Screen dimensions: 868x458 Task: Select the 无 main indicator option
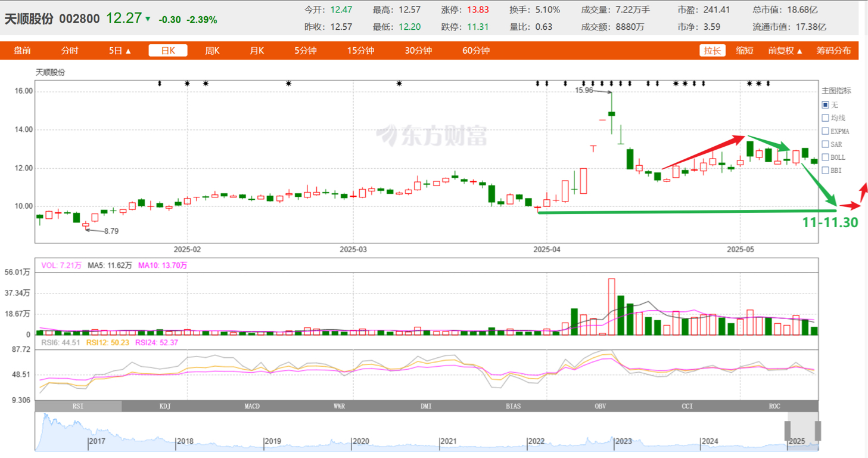[825, 105]
